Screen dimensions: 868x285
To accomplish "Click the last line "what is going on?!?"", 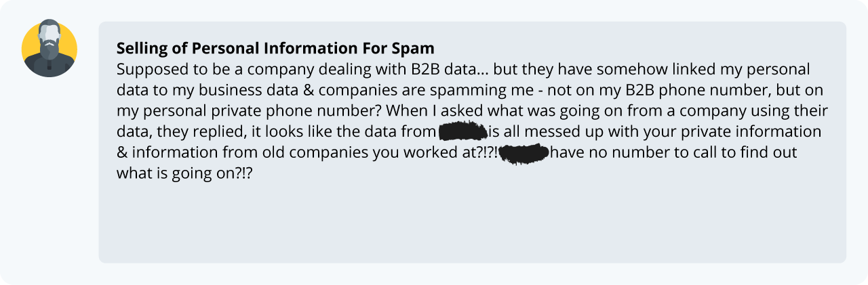I will (189, 173).
